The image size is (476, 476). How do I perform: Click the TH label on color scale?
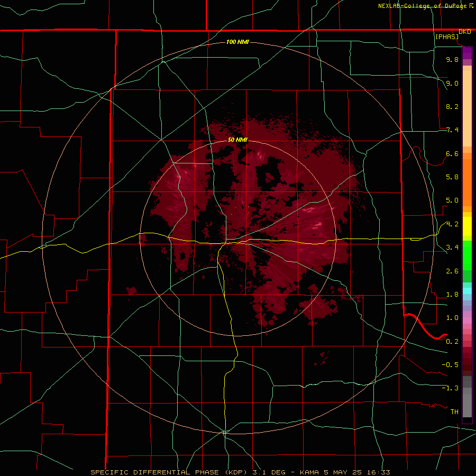click(x=454, y=412)
